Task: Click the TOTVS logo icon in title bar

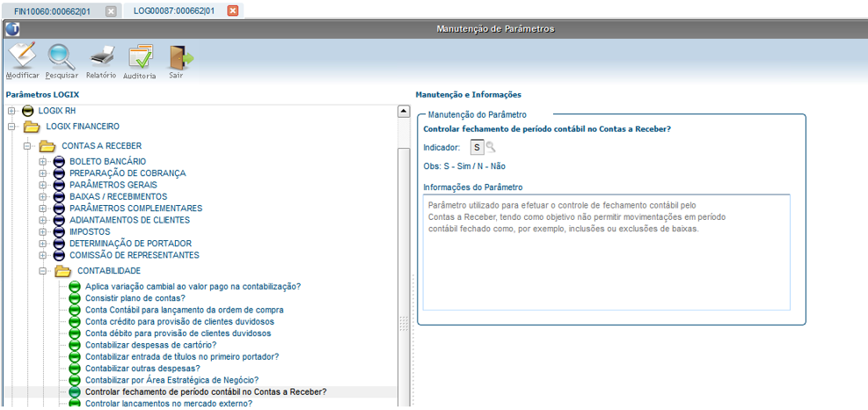Action: (12, 29)
